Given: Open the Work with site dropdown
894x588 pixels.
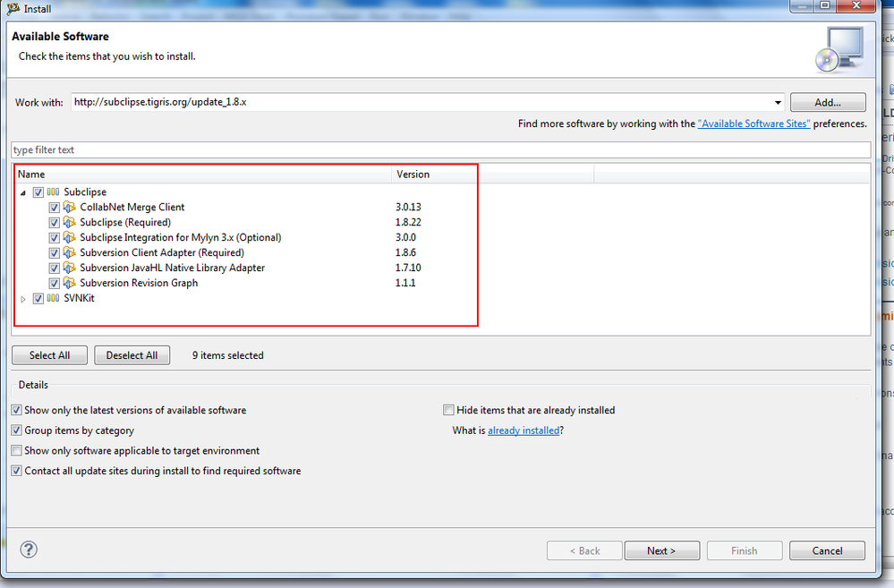Looking at the screenshot, I should tap(778, 103).
